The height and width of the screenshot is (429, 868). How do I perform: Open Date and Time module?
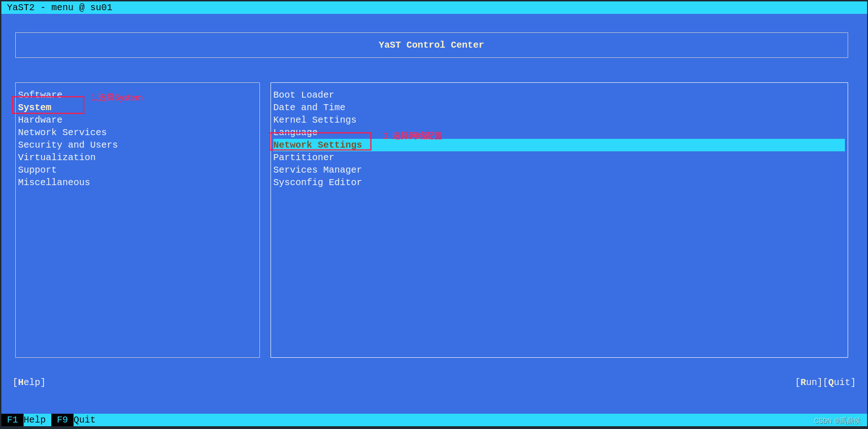(x=309, y=107)
